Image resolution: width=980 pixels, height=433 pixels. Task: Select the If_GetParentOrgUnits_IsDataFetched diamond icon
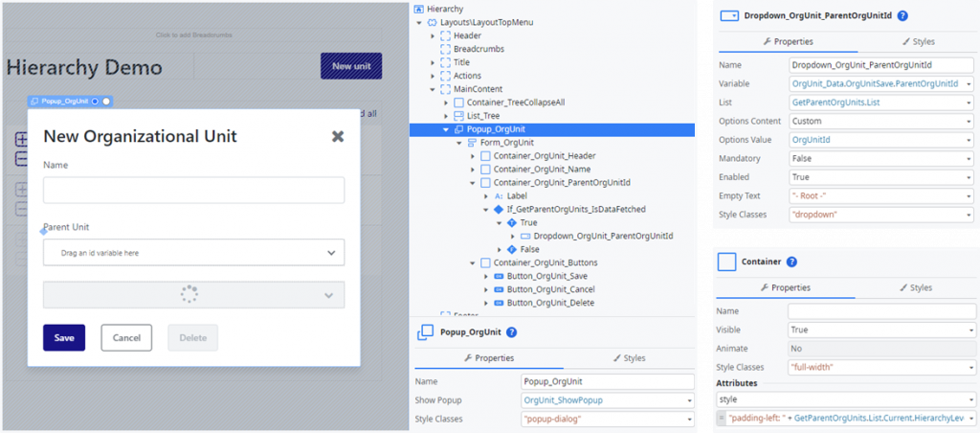497,209
